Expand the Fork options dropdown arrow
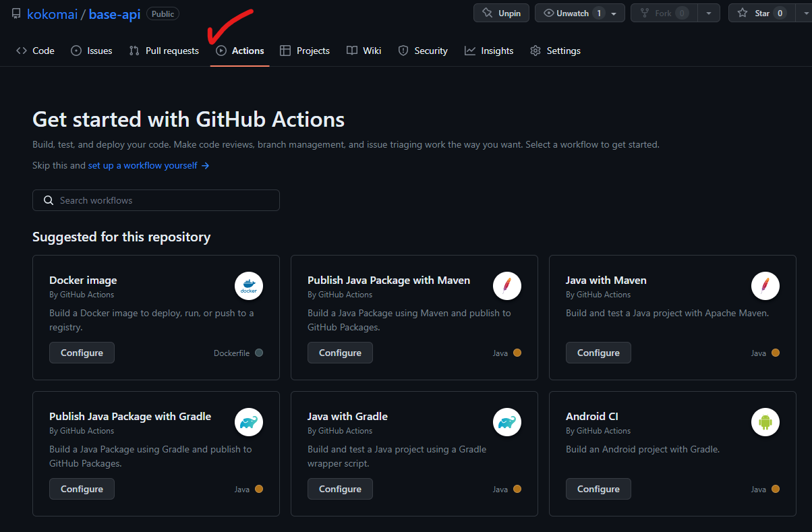 pyautogui.click(x=708, y=13)
